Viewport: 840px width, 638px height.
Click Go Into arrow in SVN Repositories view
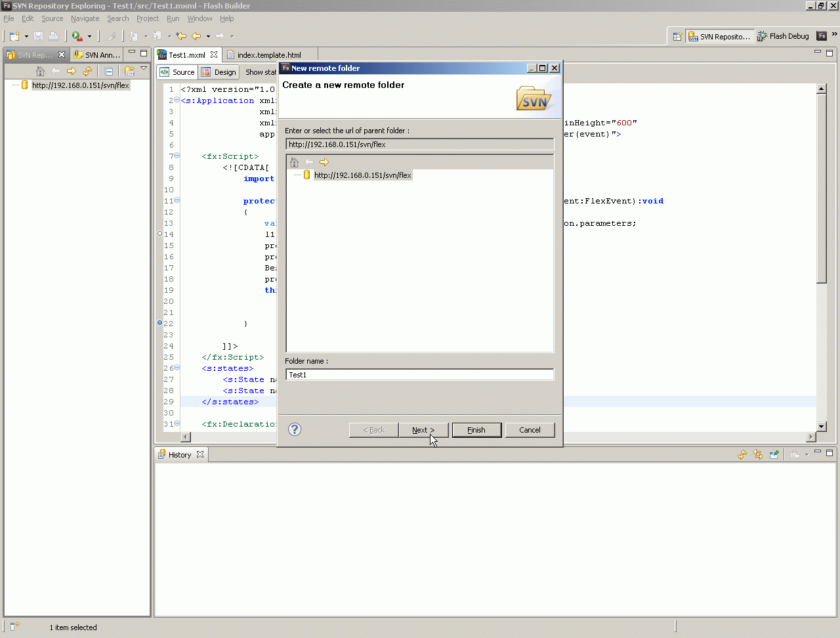72,71
